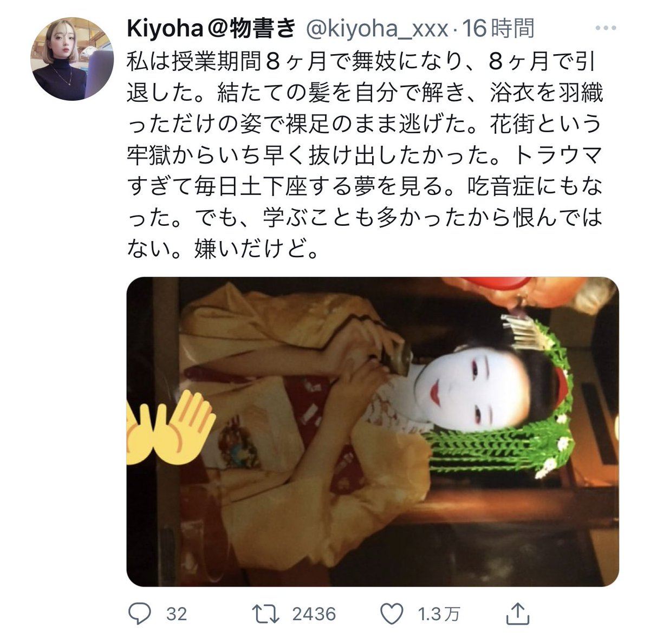This screenshot has height=644, width=650.
Task: Click the reply speech bubble icon
Action: [x=140, y=614]
